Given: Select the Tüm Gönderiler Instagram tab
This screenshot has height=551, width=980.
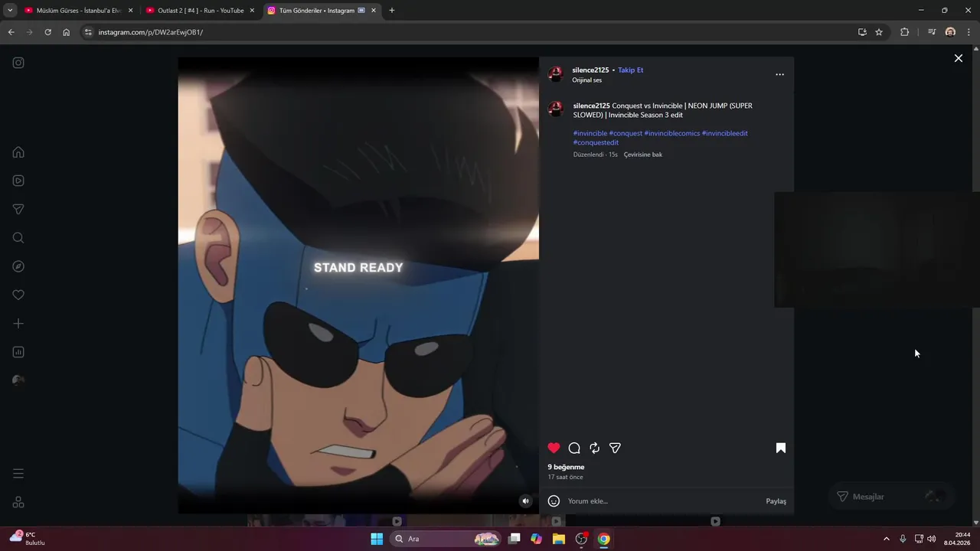Looking at the screenshot, I should (322, 11).
